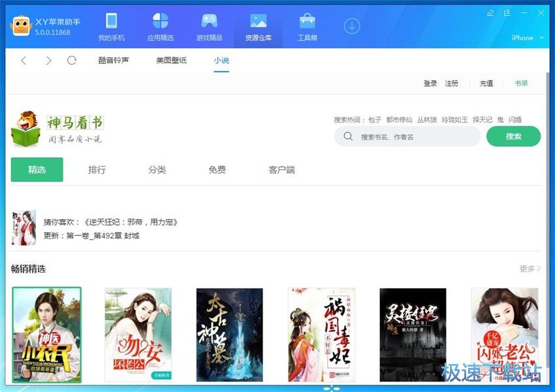Switch to the 小说 tab

click(x=221, y=61)
